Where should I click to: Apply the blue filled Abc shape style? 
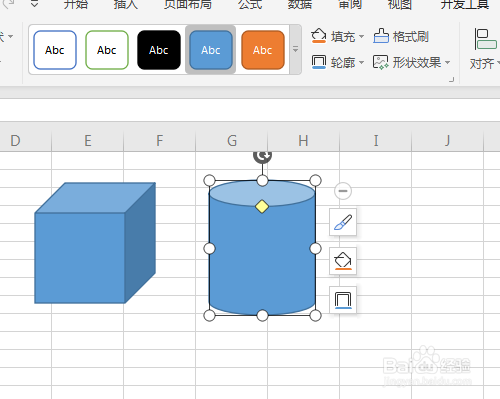[x=211, y=50]
